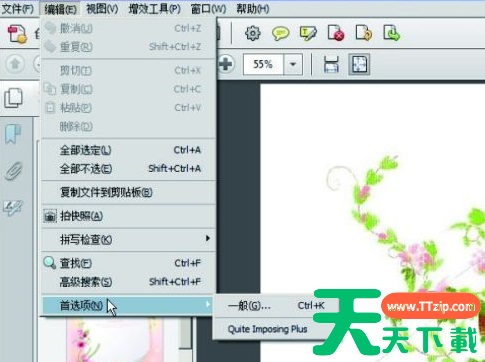Go to previous page with up arrow
The width and height of the screenshot is (485, 362).
click(15, 63)
